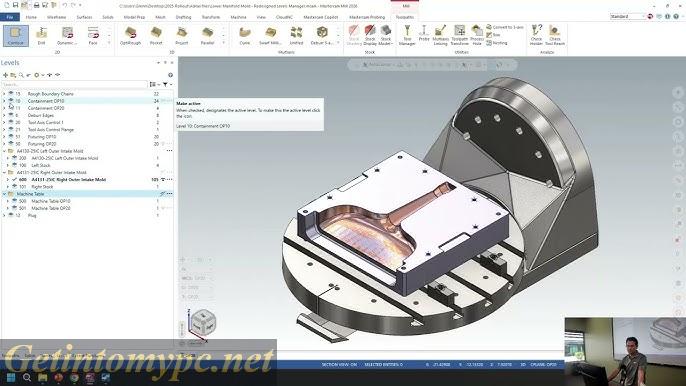The width and height of the screenshot is (686, 386).
Task: Add a new level with the plus icon
Action: (x=5, y=75)
